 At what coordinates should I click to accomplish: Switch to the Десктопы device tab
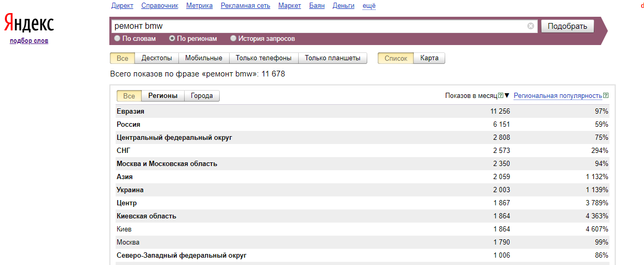[x=156, y=58]
